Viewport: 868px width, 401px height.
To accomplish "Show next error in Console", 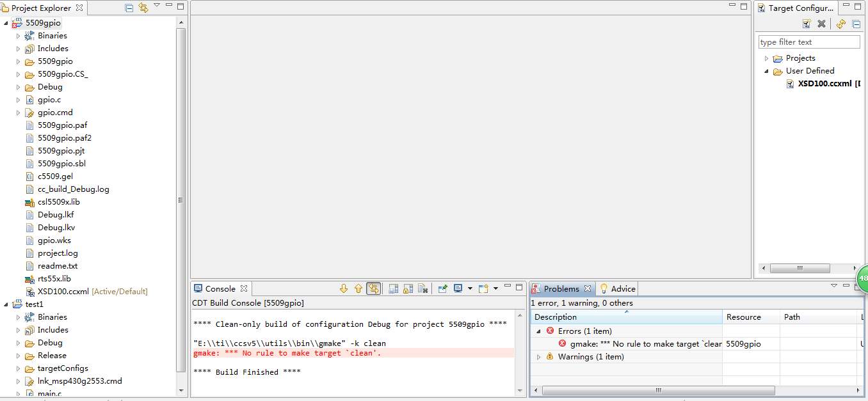I will [344, 288].
